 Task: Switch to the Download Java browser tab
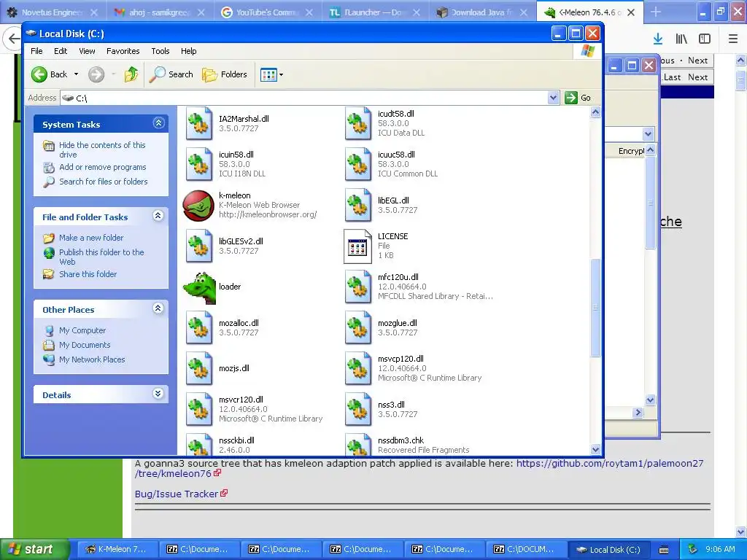coord(483,12)
